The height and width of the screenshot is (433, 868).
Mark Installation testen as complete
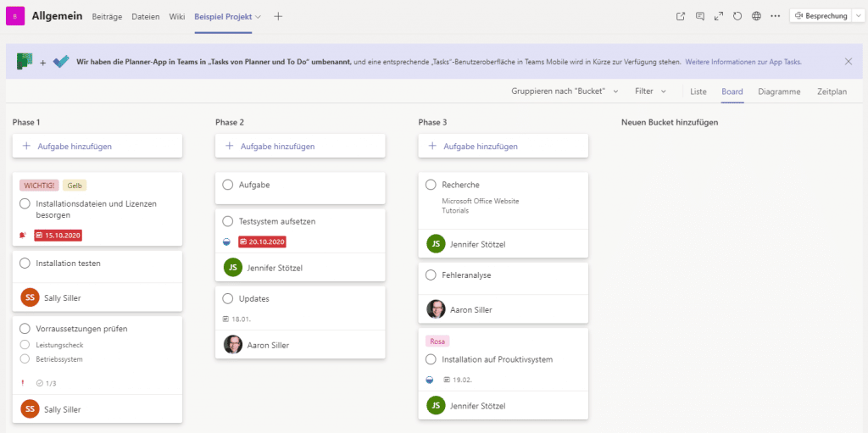[x=25, y=264]
